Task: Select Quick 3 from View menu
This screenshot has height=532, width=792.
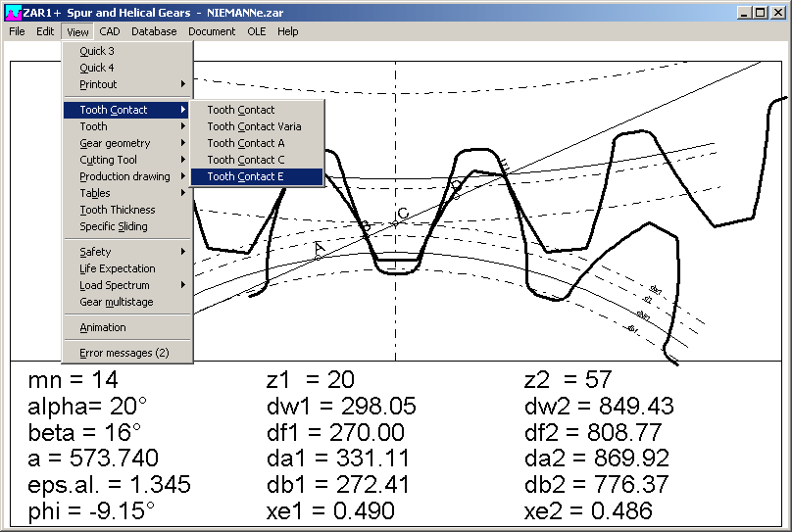Action: pyautogui.click(x=97, y=51)
